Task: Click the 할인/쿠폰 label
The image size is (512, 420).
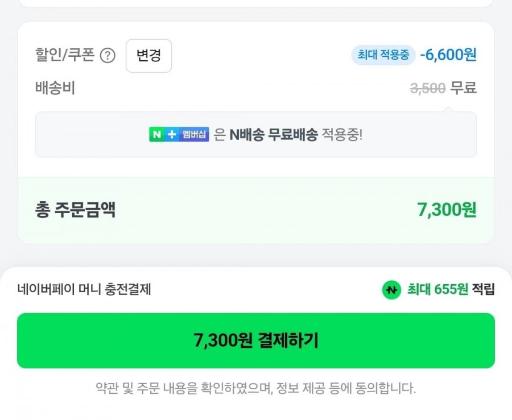Action: click(x=64, y=55)
